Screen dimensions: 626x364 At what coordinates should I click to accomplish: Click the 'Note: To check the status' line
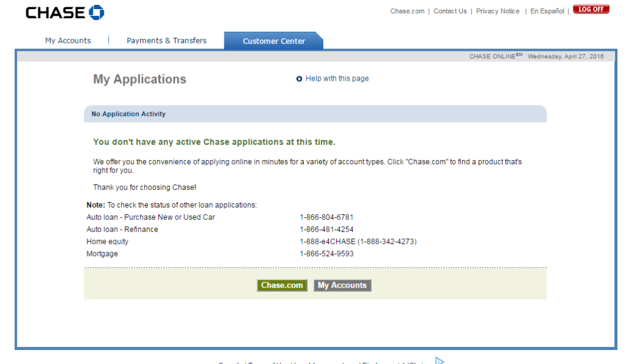(x=172, y=205)
